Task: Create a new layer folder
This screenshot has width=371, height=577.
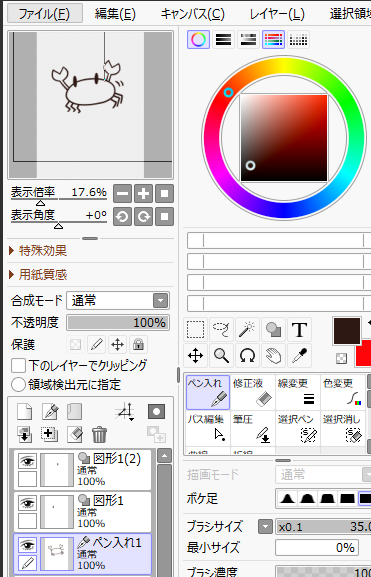Action: pos(75,412)
